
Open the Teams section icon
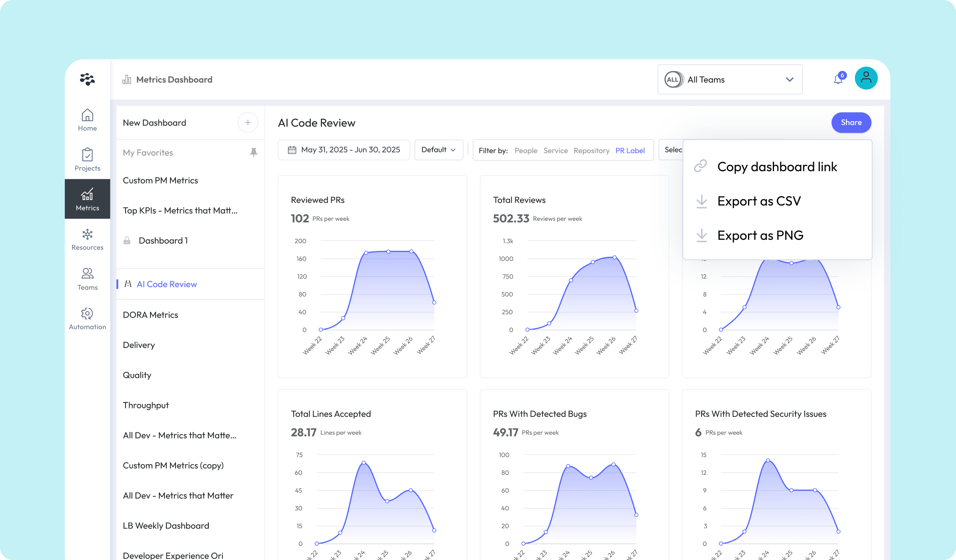coord(87,278)
